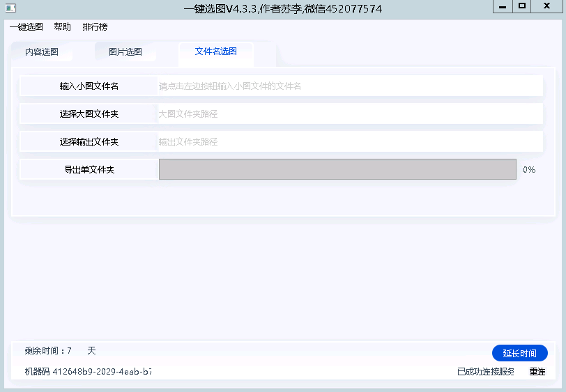This screenshot has width=566, height=392.
Task: Click the 选择输出文件夹 button
Action: tap(89, 142)
